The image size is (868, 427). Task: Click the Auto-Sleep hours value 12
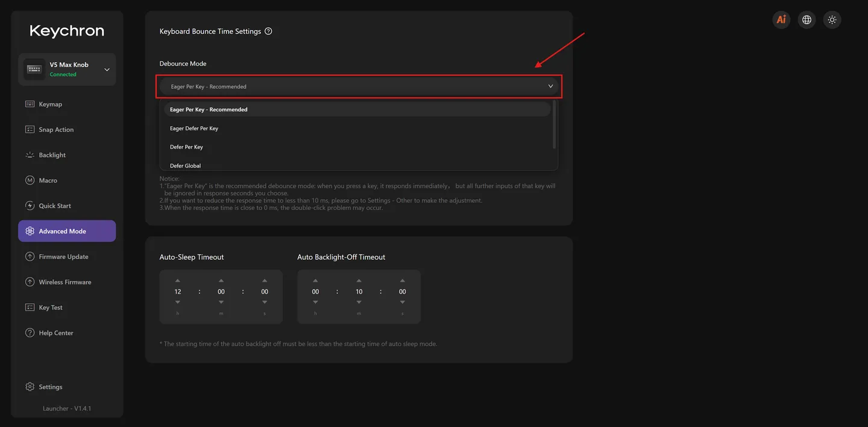(x=178, y=291)
